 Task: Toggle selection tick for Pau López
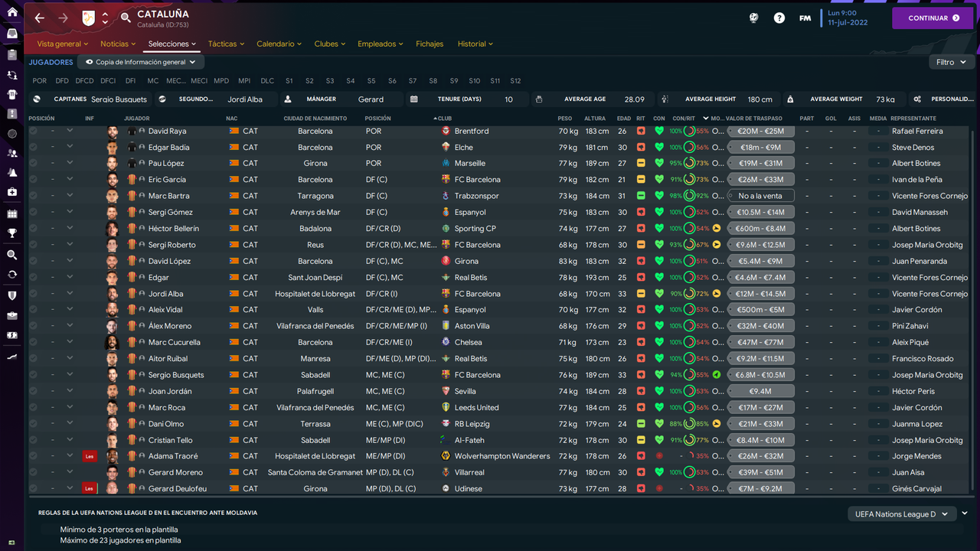pos(33,163)
